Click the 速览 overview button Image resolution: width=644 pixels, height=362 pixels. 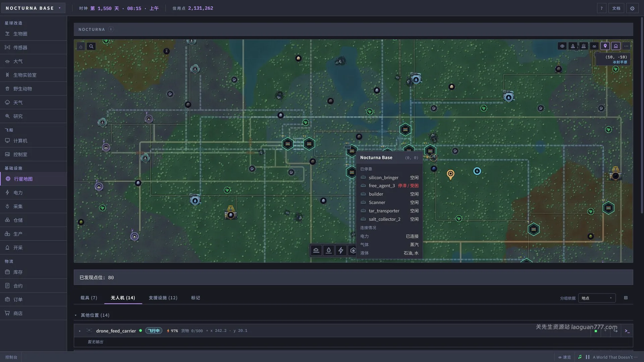pyautogui.click(x=565, y=357)
